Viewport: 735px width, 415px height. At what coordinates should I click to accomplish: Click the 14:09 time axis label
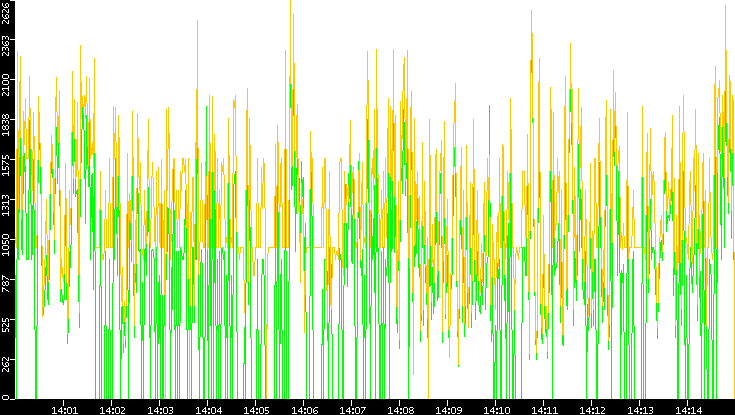(448, 410)
